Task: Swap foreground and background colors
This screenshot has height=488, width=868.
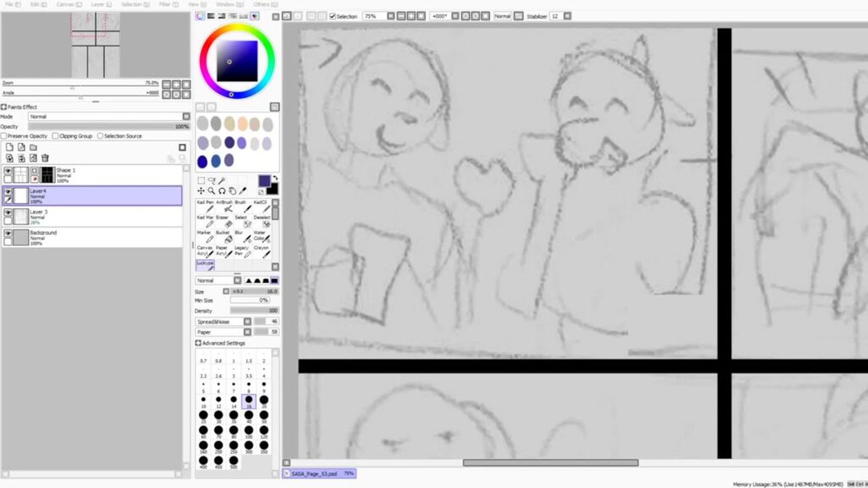Action: (x=275, y=178)
